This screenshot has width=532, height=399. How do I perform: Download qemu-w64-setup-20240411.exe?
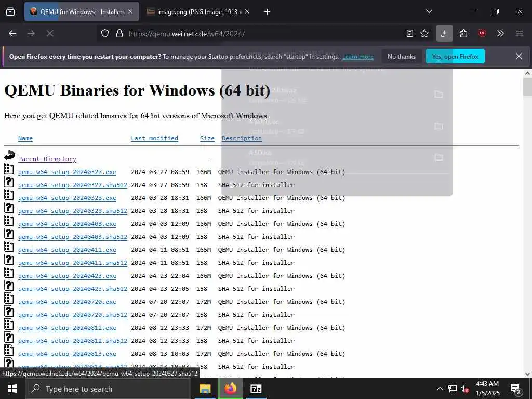[67, 250]
